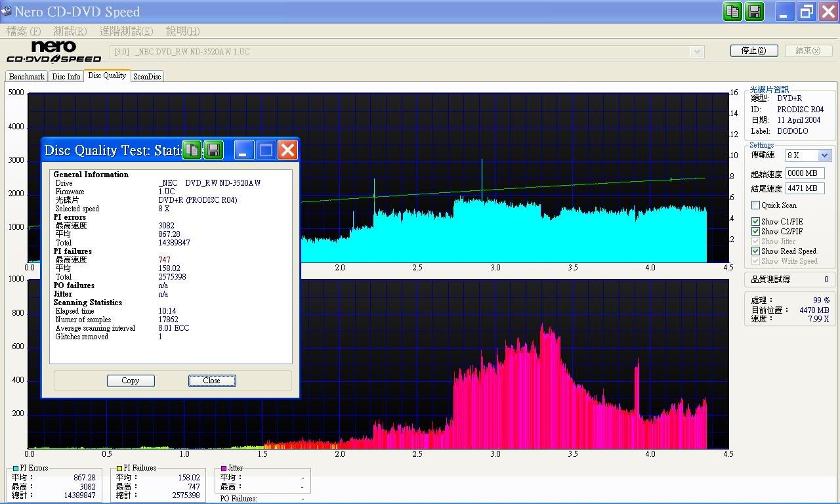Click the 4471 MB end speed field
Viewport: 840px width, 504px height.
tap(805, 188)
